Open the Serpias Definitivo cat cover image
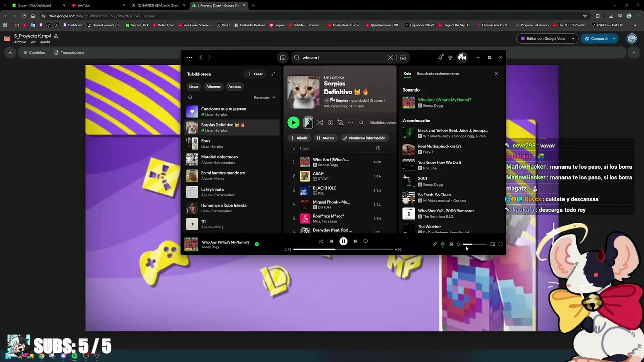Viewport: 644px width, 362px height. click(303, 92)
